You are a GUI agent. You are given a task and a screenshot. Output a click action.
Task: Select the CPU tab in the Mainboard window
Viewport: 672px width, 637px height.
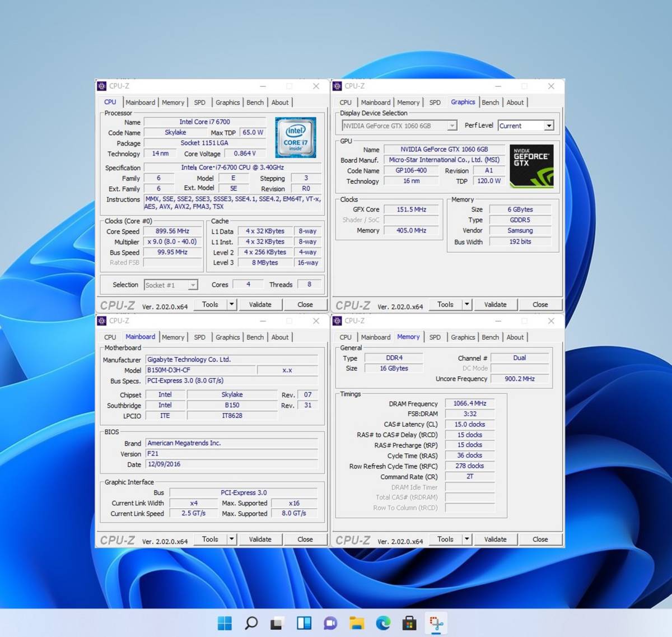click(x=110, y=337)
